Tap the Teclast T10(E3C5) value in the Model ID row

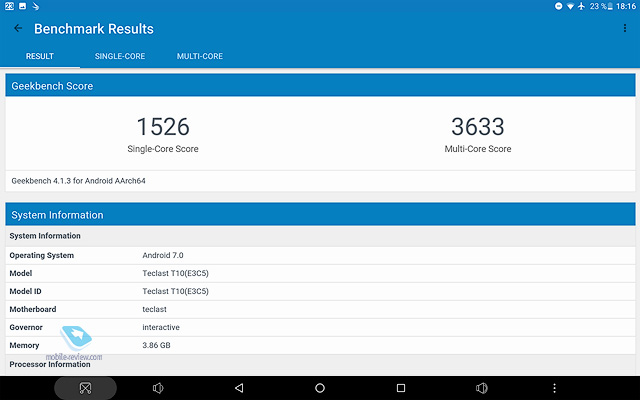coord(176,291)
